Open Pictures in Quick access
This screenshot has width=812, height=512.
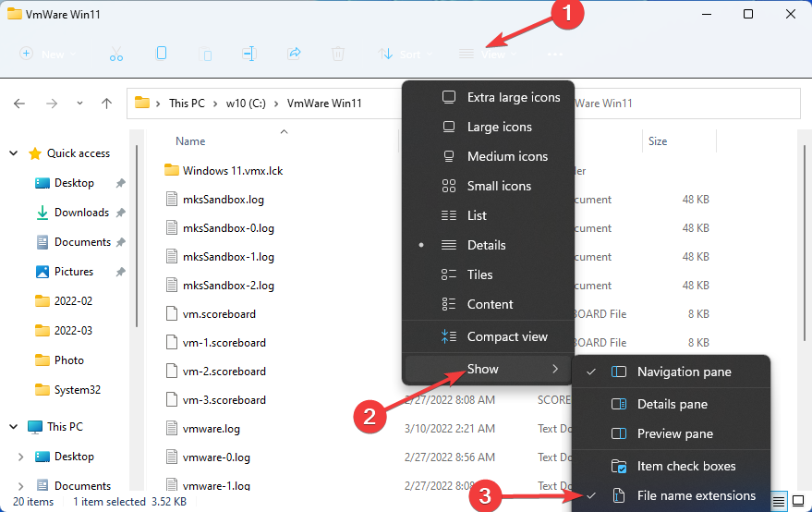pyautogui.click(x=74, y=272)
